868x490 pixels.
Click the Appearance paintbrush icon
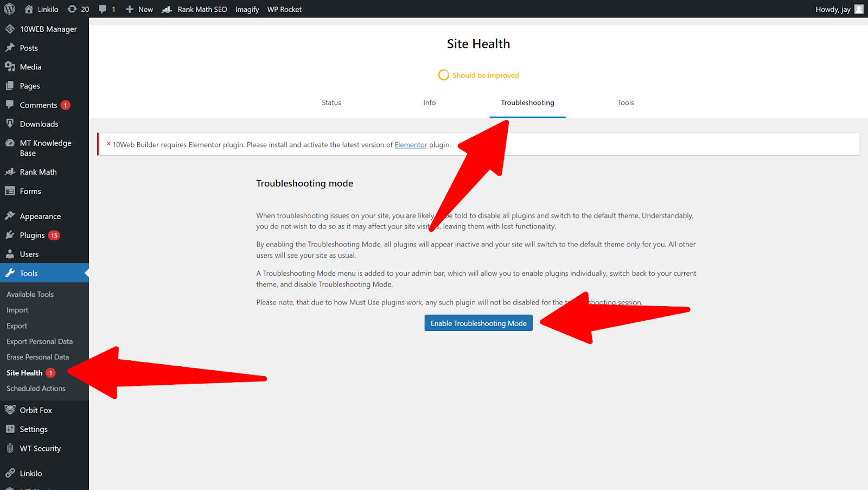tap(10, 216)
